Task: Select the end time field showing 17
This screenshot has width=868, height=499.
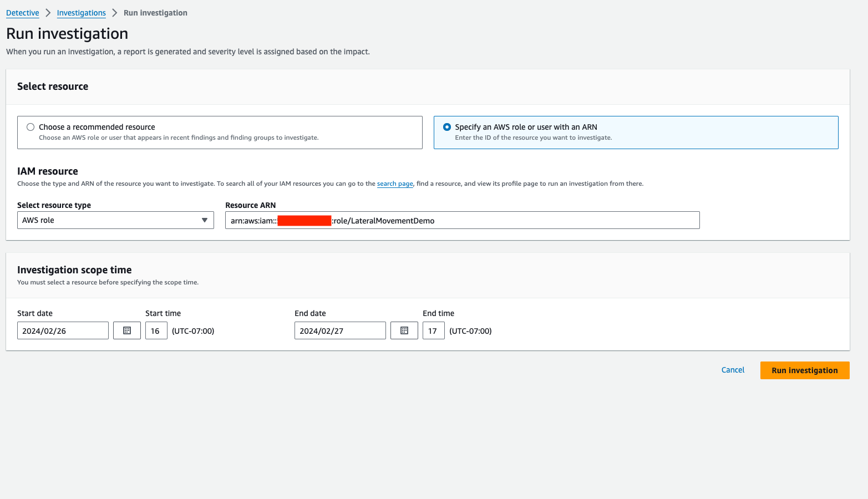Action: [x=433, y=330]
